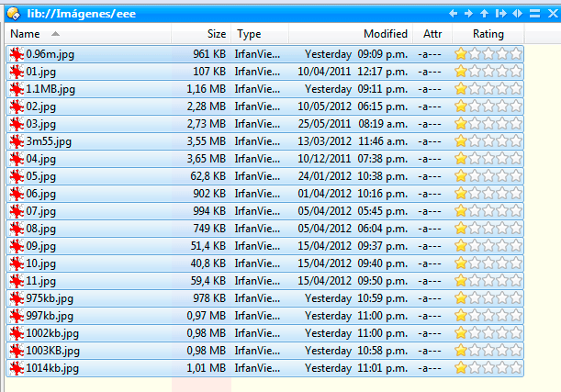Screen dimensions: 561x392
Task: Click the Attr column header
Action: pyautogui.click(x=432, y=34)
